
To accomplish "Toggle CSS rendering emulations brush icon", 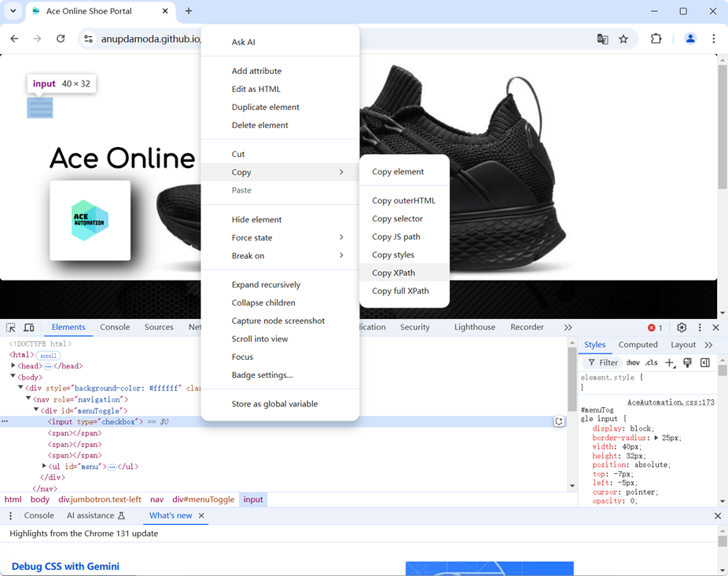I will click(688, 362).
